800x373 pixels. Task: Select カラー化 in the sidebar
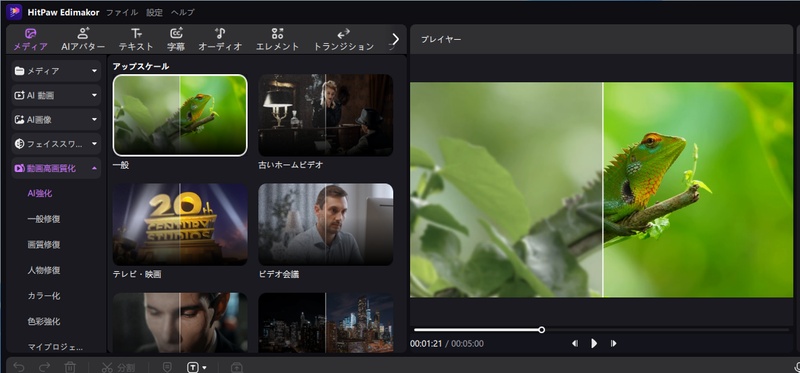click(44, 295)
